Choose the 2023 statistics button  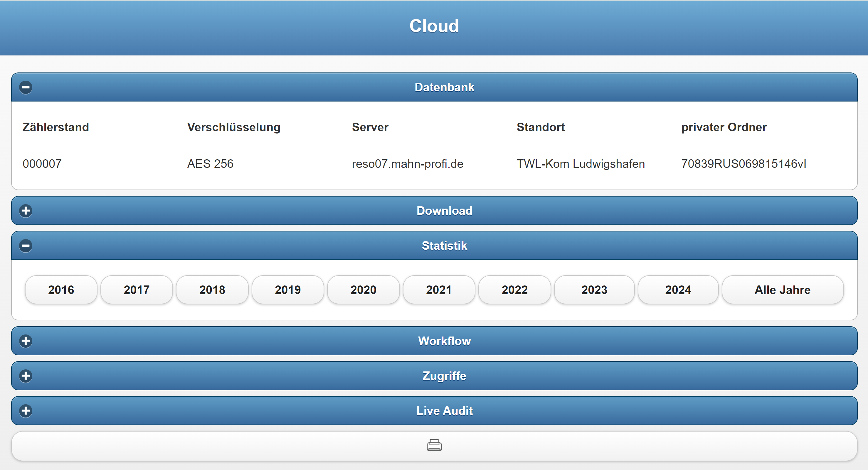594,290
